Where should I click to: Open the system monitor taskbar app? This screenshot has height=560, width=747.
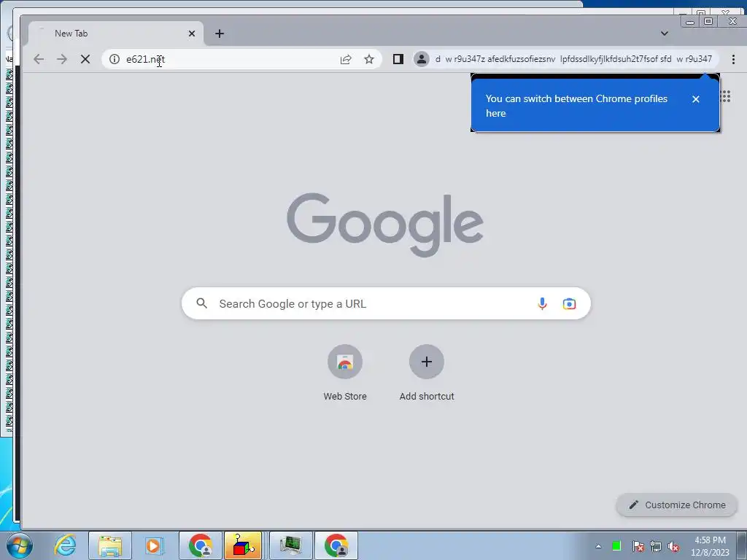pyautogui.click(x=290, y=545)
